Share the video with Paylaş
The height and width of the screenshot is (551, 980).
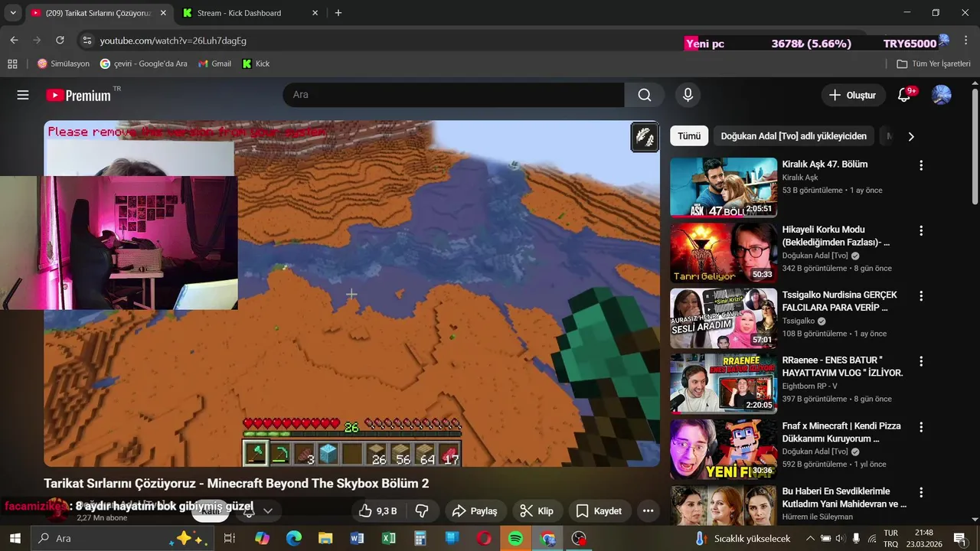[x=475, y=511]
